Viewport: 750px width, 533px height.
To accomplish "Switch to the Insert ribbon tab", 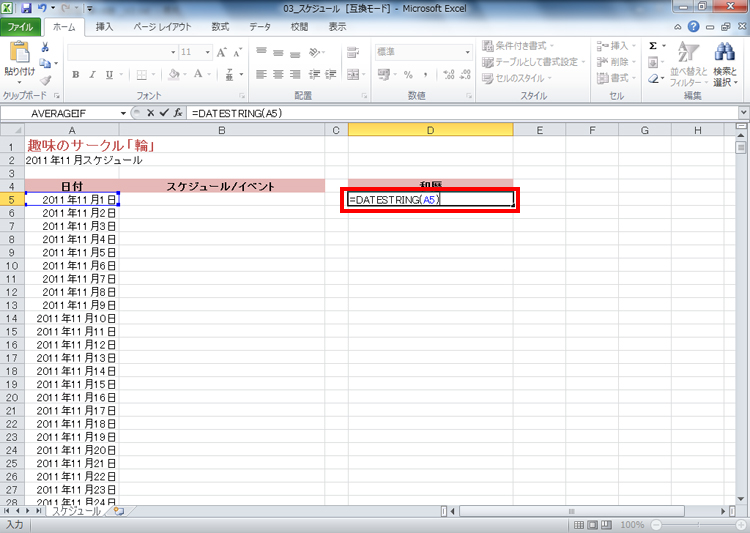I will pos(104,27).
